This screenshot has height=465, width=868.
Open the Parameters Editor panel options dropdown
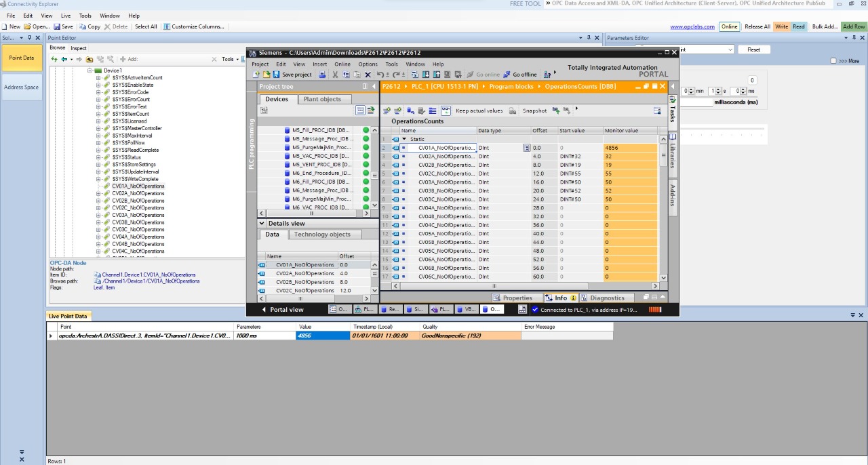[846, 38]
